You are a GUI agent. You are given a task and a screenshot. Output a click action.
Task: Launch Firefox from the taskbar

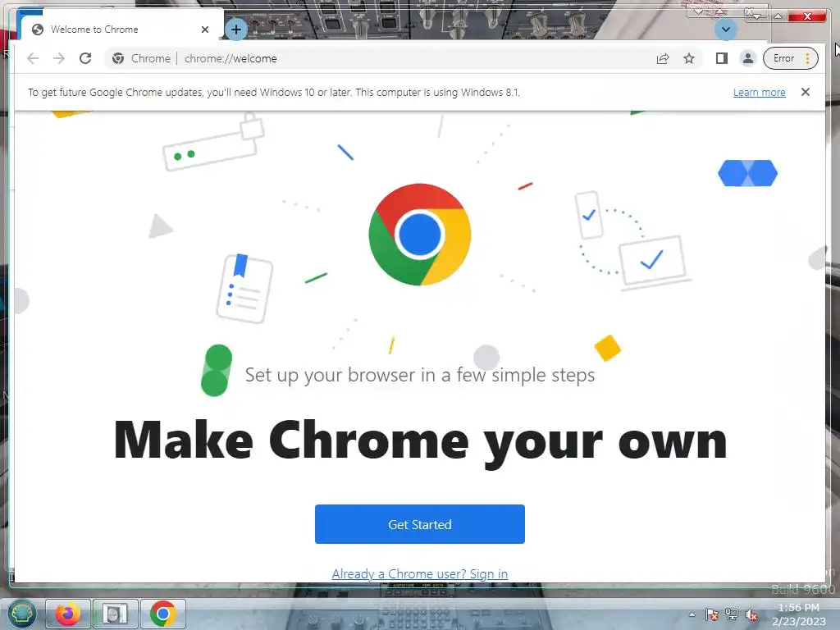coord(68,614)
